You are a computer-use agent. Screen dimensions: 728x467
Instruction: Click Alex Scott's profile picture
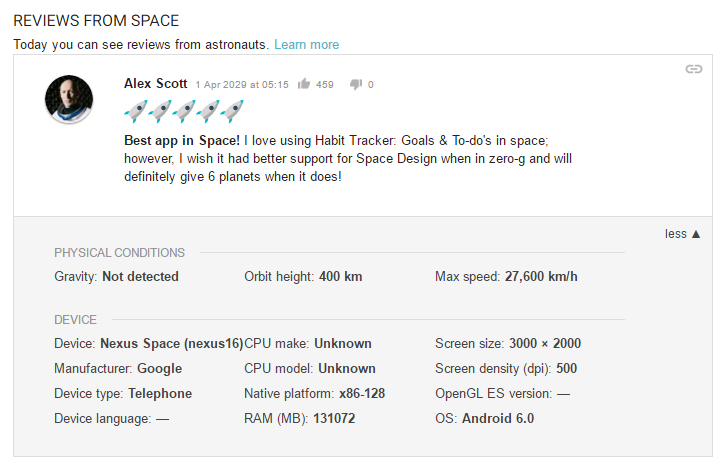click(69, 100)
